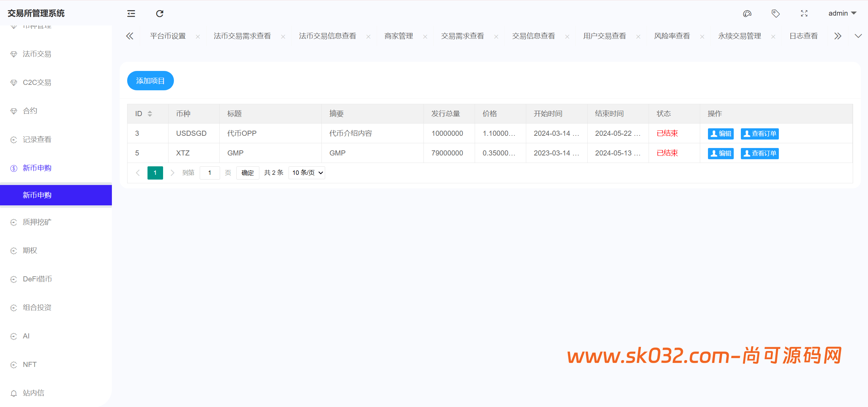Open the admin account dropdown

point(841,13)
